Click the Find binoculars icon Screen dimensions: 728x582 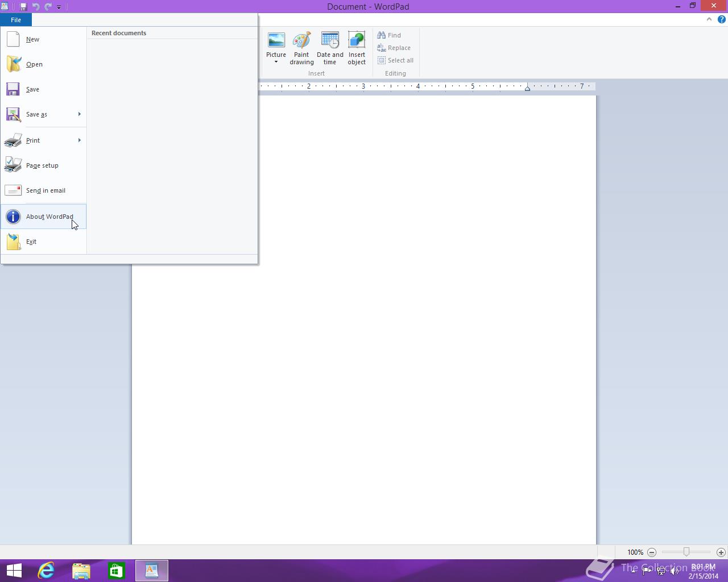point(382,35)
